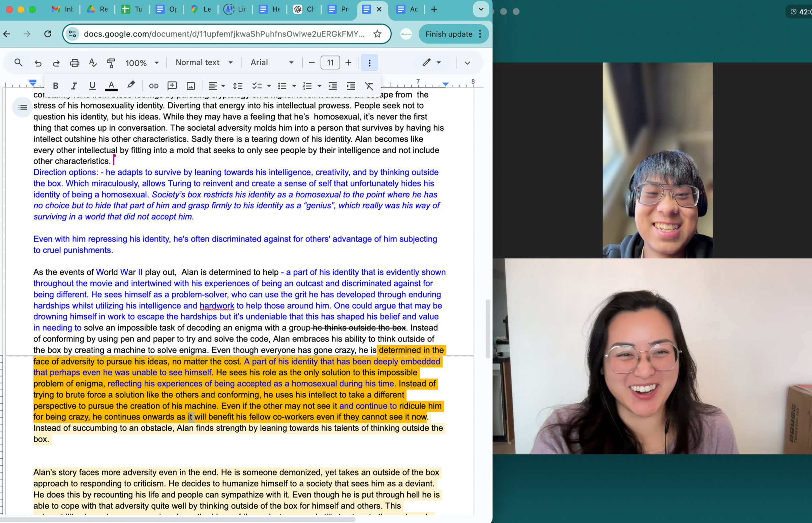
Task: Increase the font size
Action: (349, 63)
